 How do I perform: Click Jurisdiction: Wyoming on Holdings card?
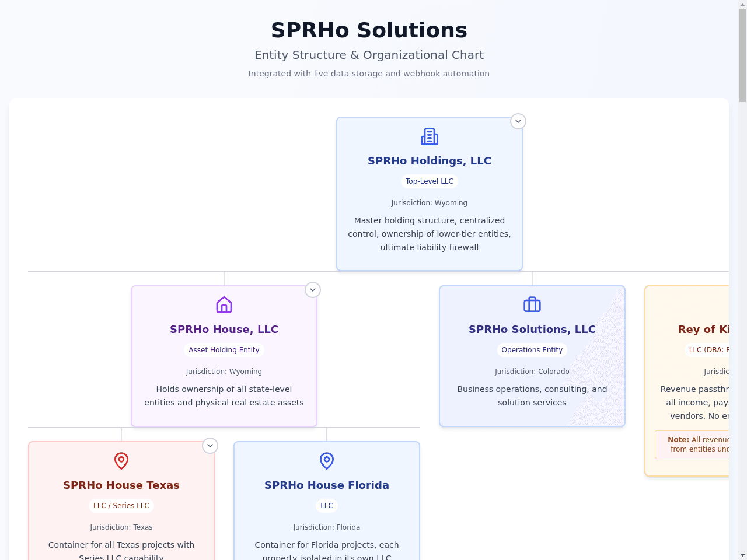click(x=430, y=203)
